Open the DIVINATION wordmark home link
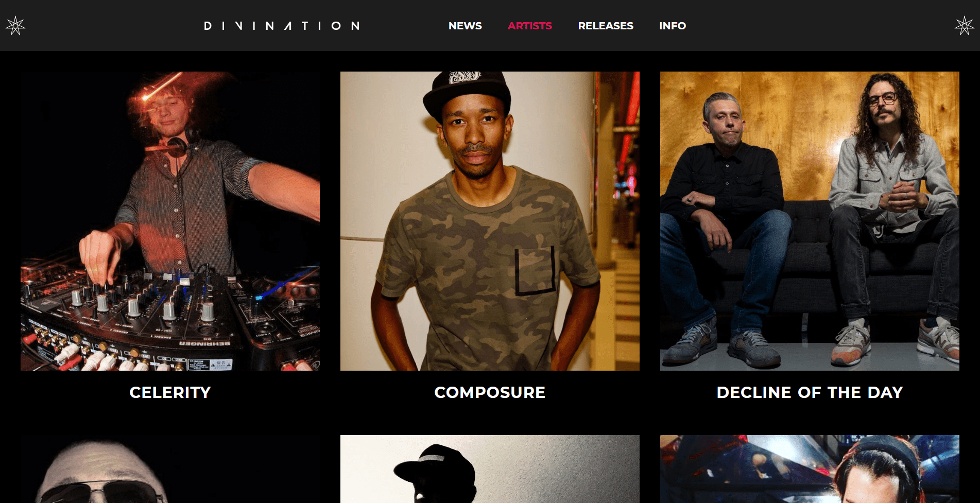The height and width of the screenshot is (503, 980). tap(282, 26)
